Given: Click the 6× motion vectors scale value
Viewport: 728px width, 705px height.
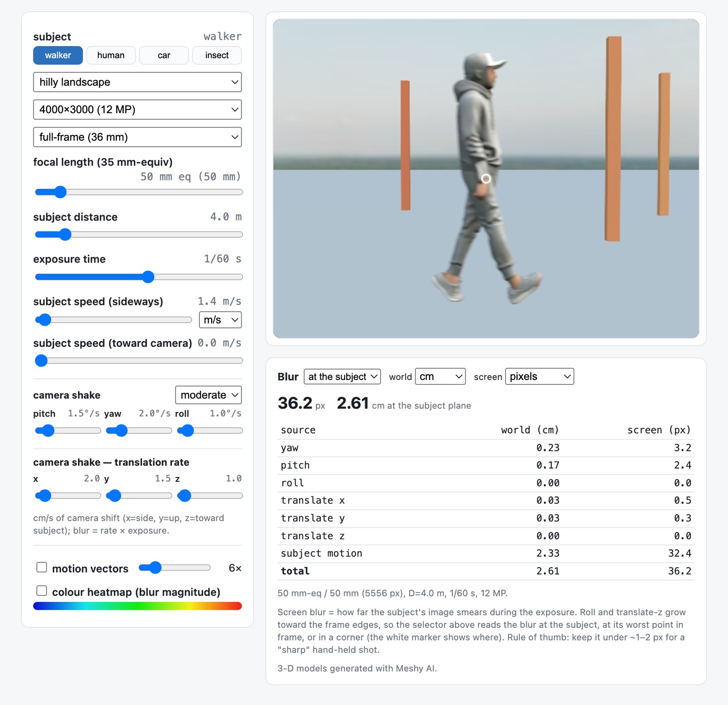Looking at the screenshot, I should pos(235,568).
